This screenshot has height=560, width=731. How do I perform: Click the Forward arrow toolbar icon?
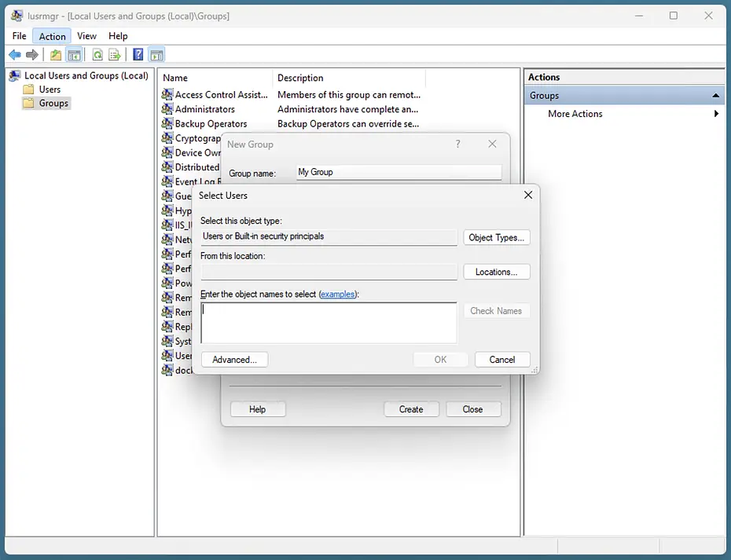32,55
